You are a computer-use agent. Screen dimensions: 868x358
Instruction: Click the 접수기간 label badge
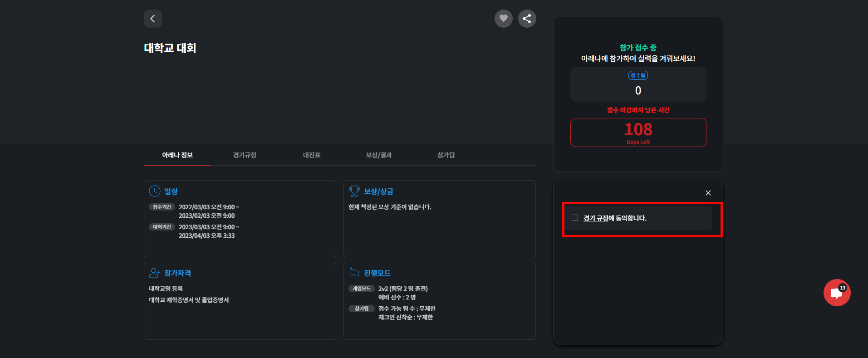tap(162, 207)
